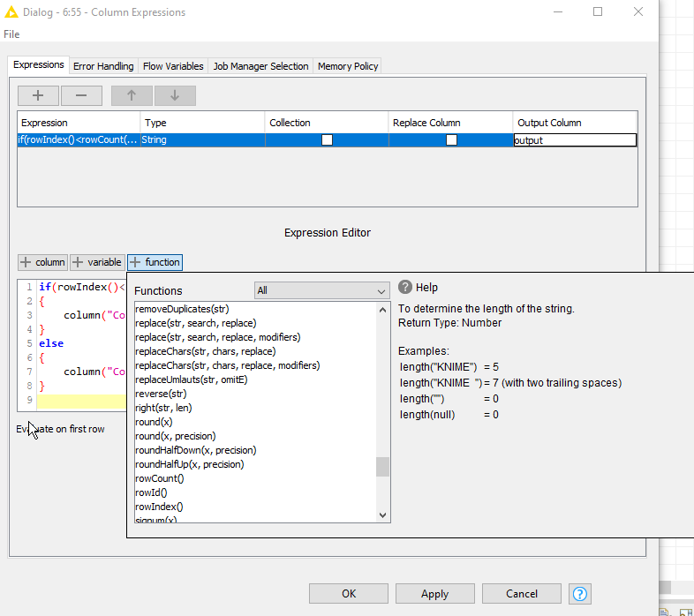Screen dimensions: 694x616
Task: Confirm the dialog with OK
Action: 349,594
